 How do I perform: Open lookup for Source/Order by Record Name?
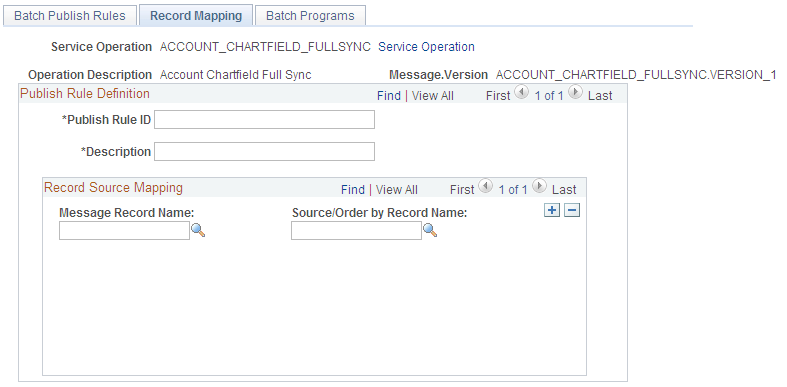(430, 230)
